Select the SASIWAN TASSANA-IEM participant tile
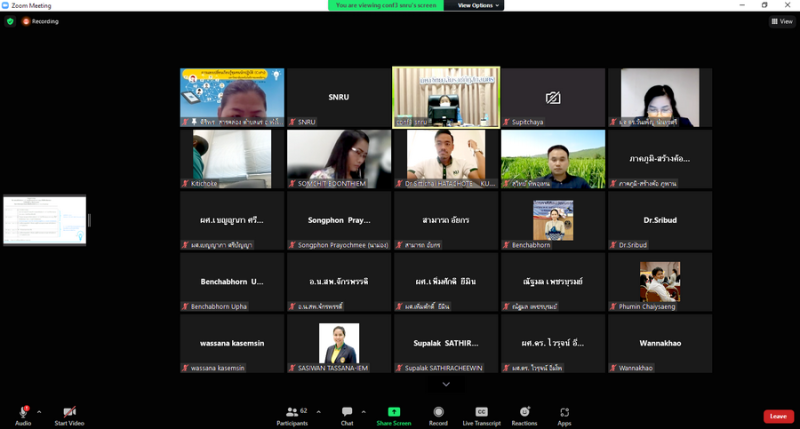The image size is (800, 429). coord(339,344)
